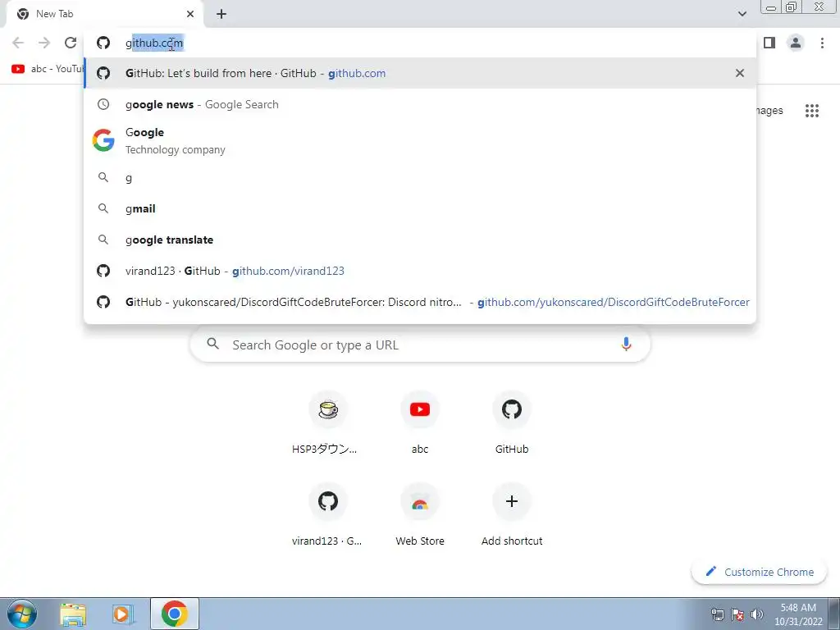Go forward with the right arrow button
This screenshot has height=630, width=840.
(x=44, y=43)
